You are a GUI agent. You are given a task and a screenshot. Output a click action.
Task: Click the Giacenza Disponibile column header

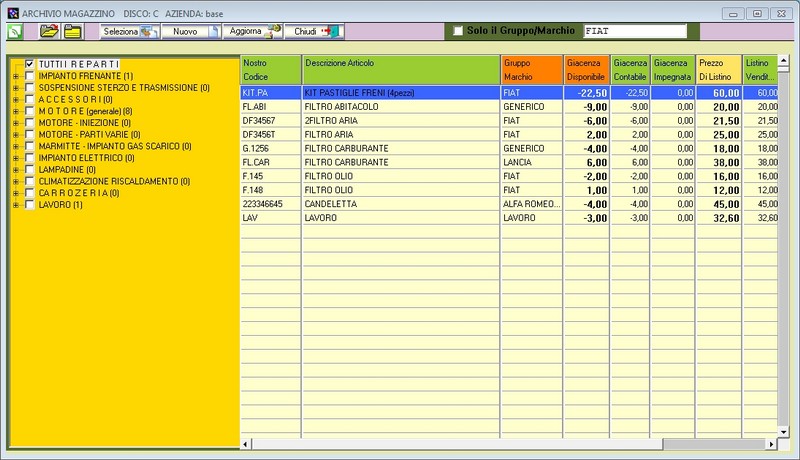587,70
